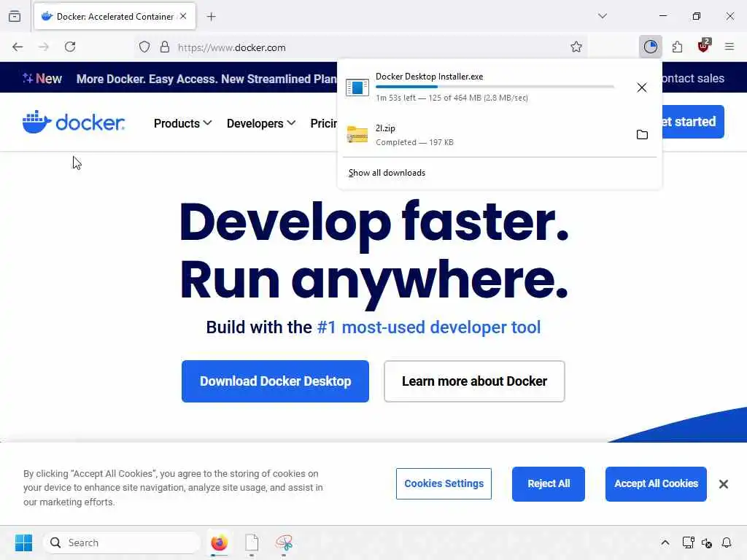This screenshot has width=747, height=560.
Task: Click #1 most-used developer tool text
Action: click(x=429, y=327)
